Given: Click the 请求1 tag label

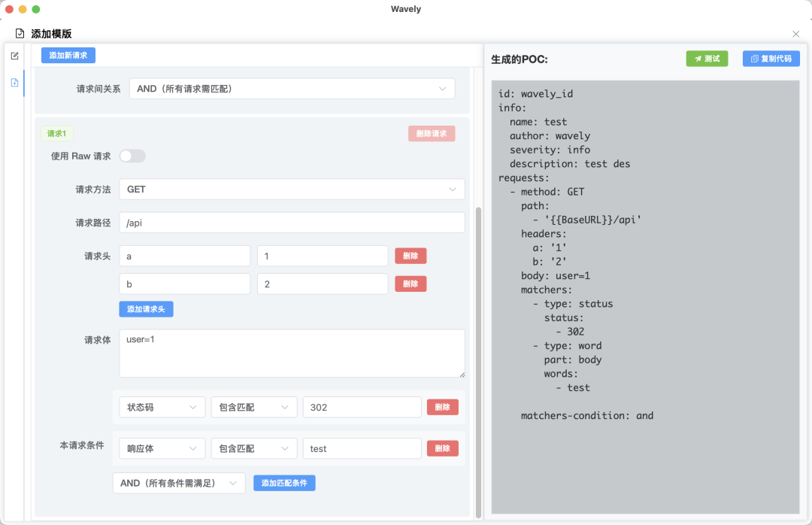Looking at the screenshot, I should 57,134.
